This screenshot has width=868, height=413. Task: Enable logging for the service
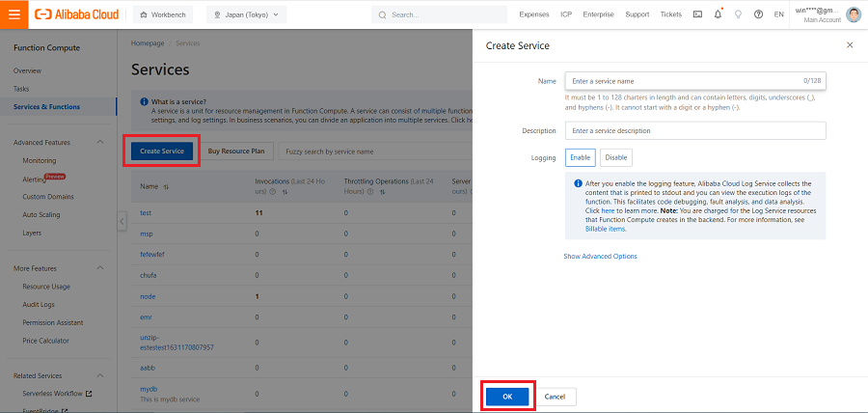click(580, 157)
